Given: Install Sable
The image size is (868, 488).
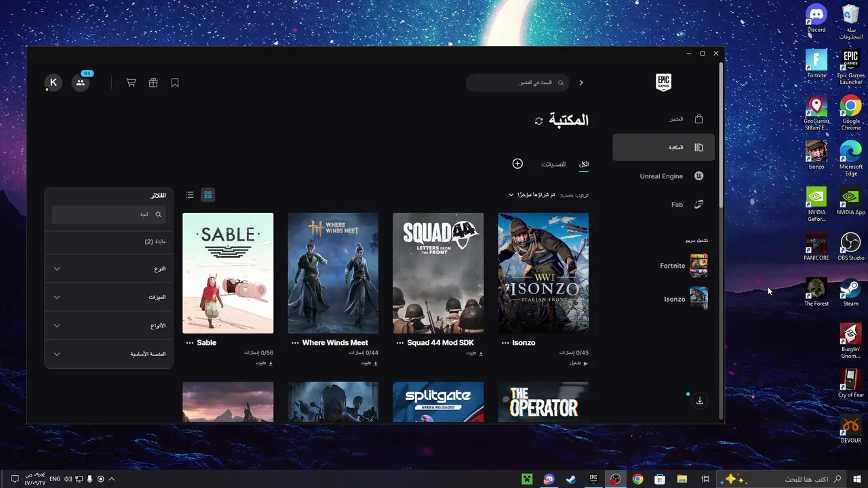Looking at the screenshot, I should point(264,363).
